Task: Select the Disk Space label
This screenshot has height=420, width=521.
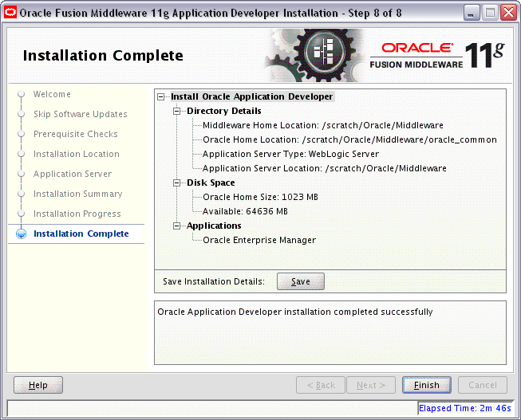Action: tap(211, 183)
